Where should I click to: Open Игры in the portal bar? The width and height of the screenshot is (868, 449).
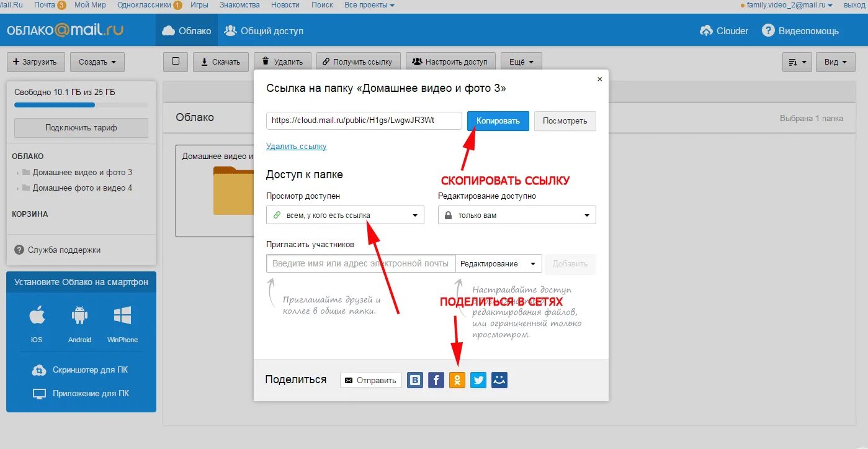(199, 5)
